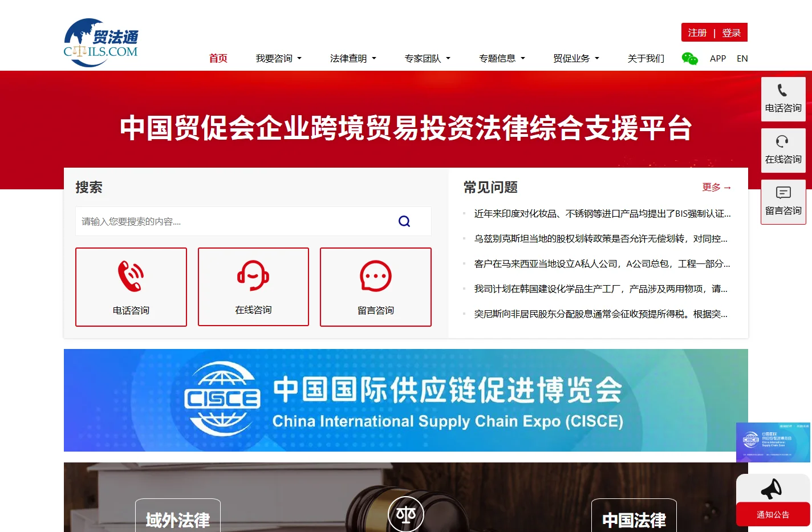This screenshot has width=812, height=532.
Task: Open sidebar 在线咨询 headset icon
Action: pos(782,141)
